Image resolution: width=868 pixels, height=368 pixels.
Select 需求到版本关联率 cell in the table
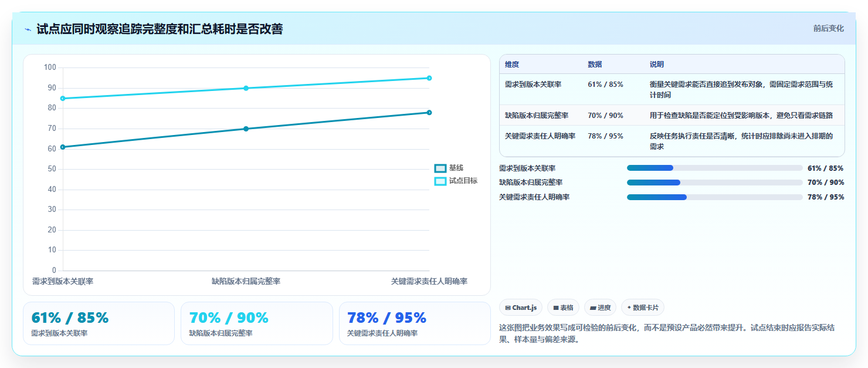point(533,85)
